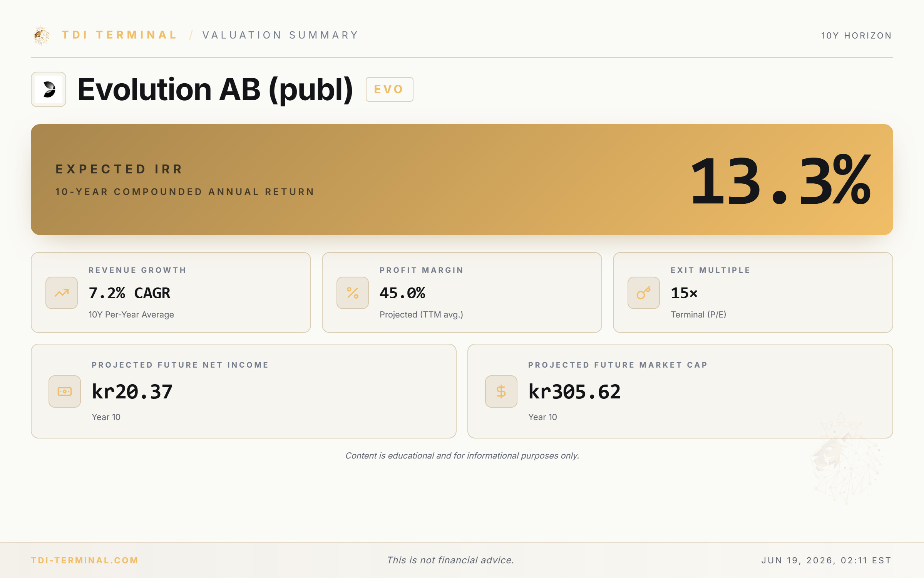Screen dimensions: 924x578
Task: Click the market cap dollar icon
Action: click(501, 391)
